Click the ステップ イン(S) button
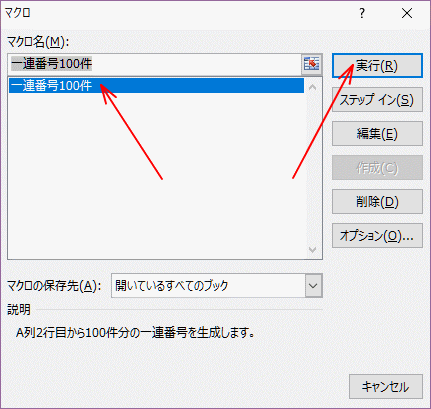This screenshot has height=409, width=431. [377, 100]
